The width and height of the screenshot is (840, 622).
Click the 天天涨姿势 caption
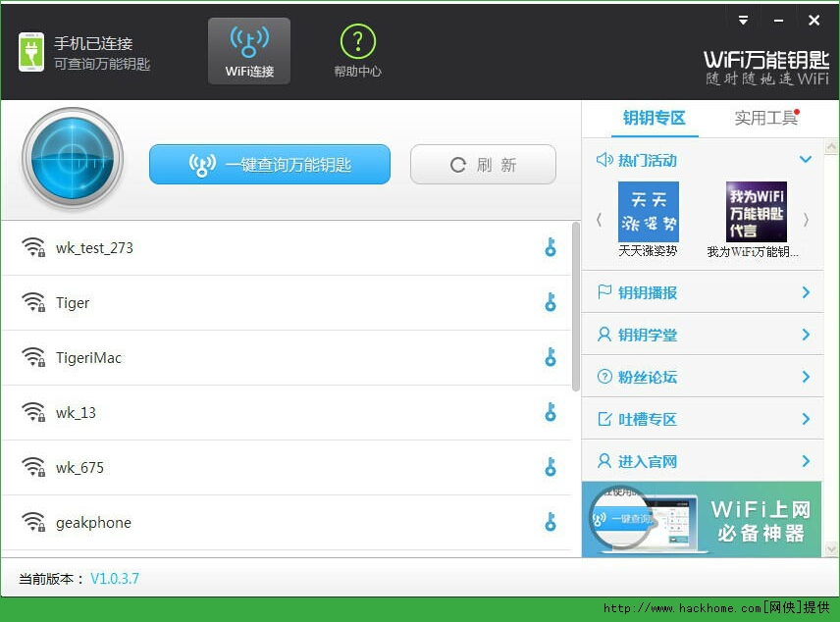click(x=648, y=251)
